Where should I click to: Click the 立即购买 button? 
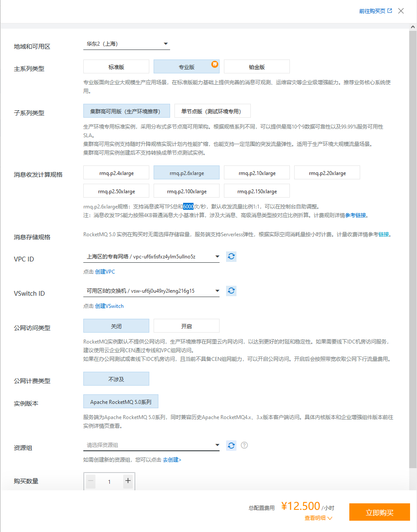click(380, 512)
